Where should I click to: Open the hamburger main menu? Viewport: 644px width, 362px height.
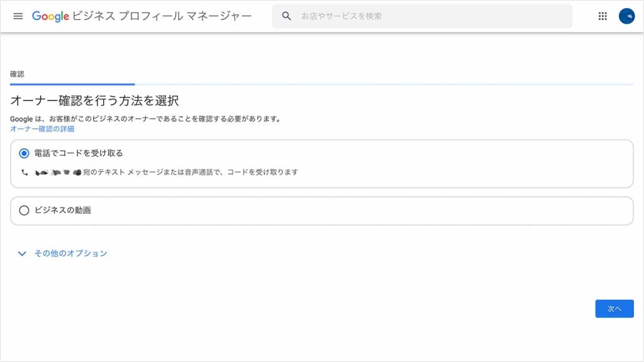tap(18, 16)
